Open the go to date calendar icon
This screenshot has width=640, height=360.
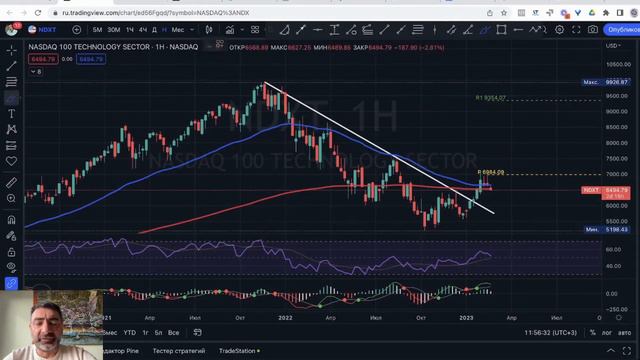coord(198,333)
